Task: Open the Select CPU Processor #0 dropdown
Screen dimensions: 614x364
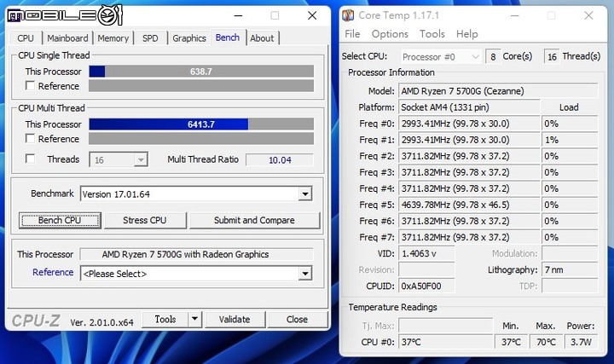Action: [x=441, y=57]
